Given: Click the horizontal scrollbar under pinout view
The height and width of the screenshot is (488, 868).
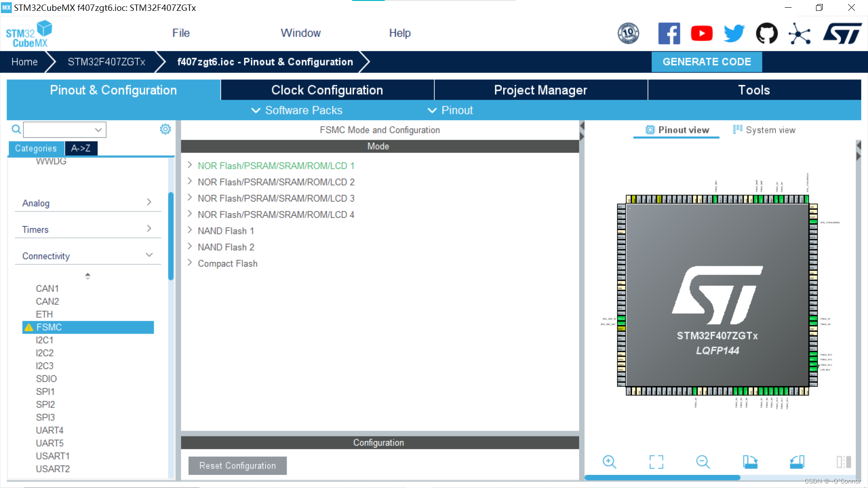Looking at the screenshot, I should coord(662,478).
